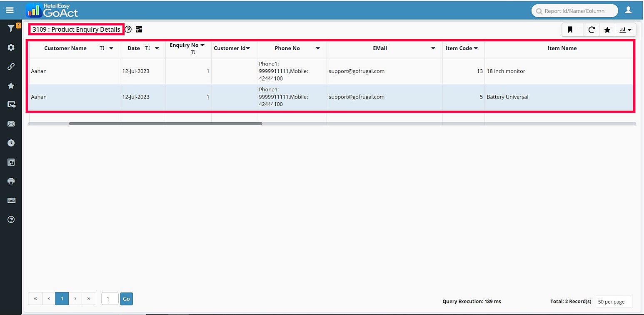Click help icon beside the report title
The height and width of the screenshot is (315, 644).
[x=128, y=30]
